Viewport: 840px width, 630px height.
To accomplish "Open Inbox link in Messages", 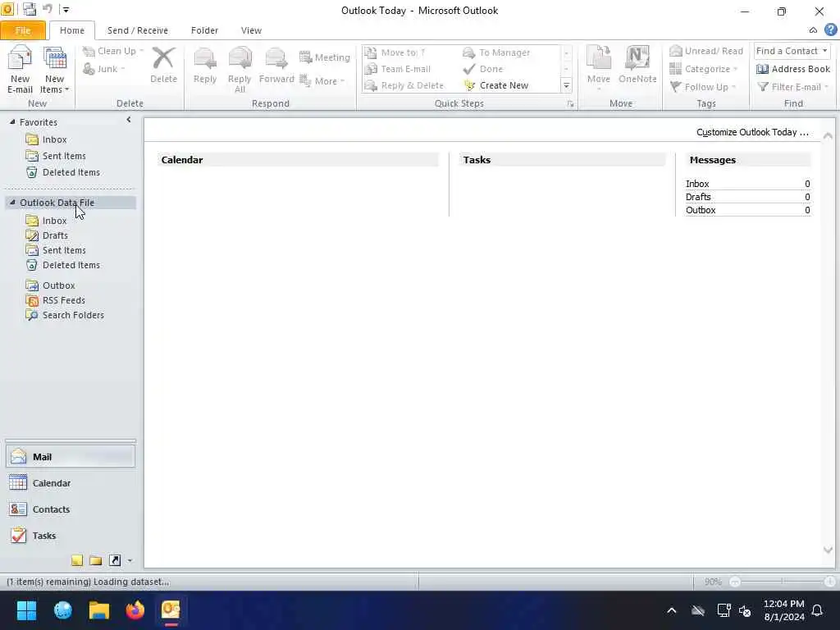I will coord(697,184).
